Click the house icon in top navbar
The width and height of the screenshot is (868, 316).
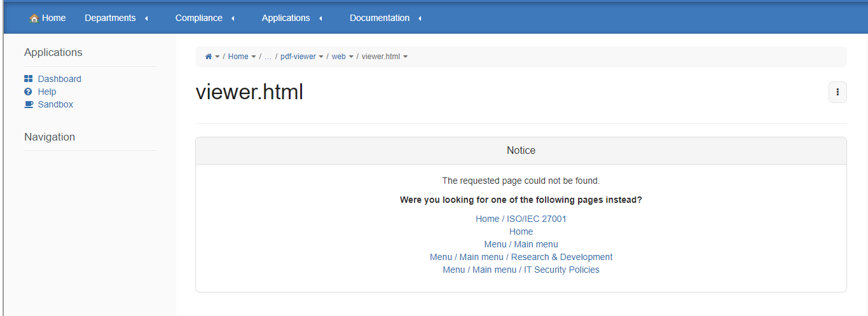tap(34, 18)
